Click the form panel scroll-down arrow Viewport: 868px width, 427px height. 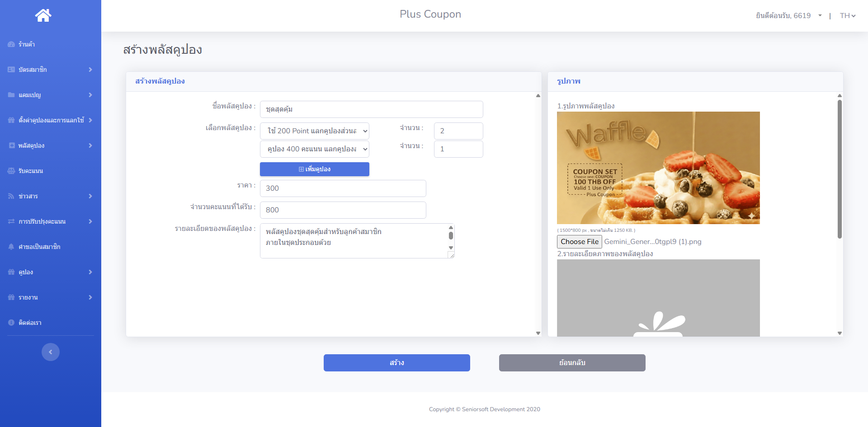[x=538, y=333]
